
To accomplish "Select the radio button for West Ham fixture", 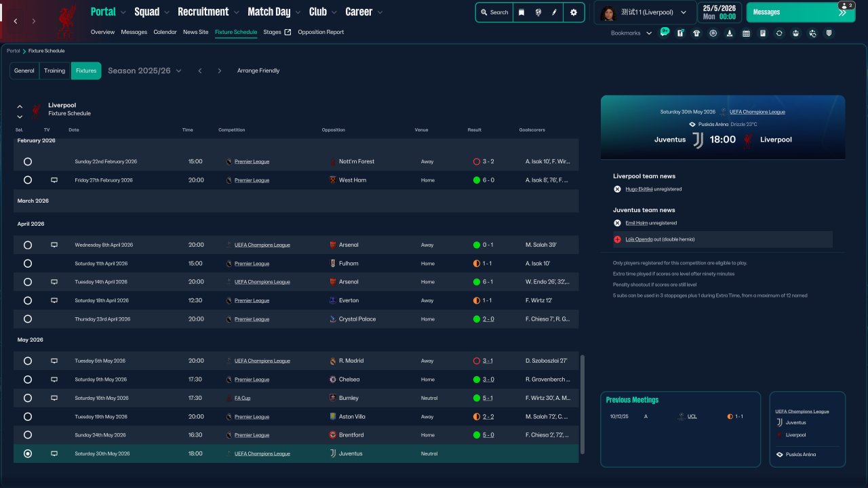I will click(28, 180).
